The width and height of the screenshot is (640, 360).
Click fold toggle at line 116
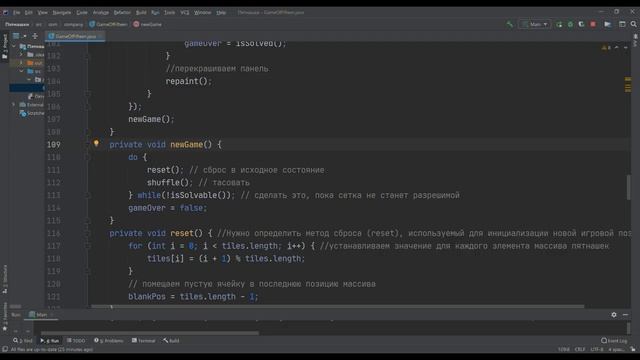point(88,233)
